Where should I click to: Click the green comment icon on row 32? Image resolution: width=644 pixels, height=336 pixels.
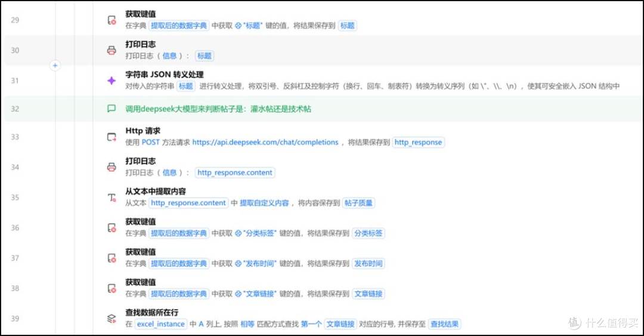[112, 109]
